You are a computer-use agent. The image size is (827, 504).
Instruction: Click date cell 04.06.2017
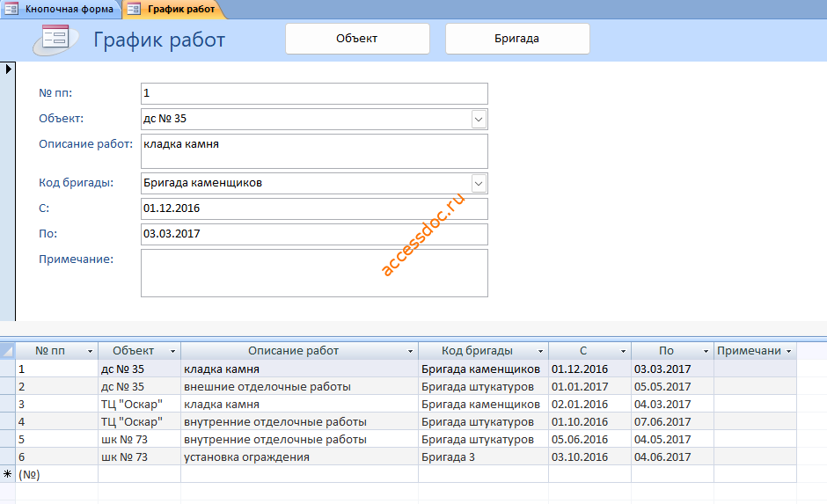tap(672, 457)
